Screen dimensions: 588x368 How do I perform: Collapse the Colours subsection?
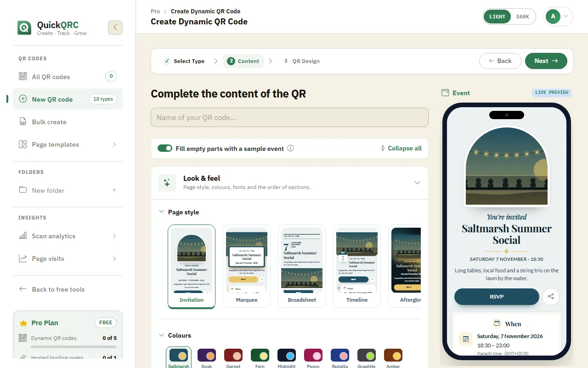(x=161, y=335)
